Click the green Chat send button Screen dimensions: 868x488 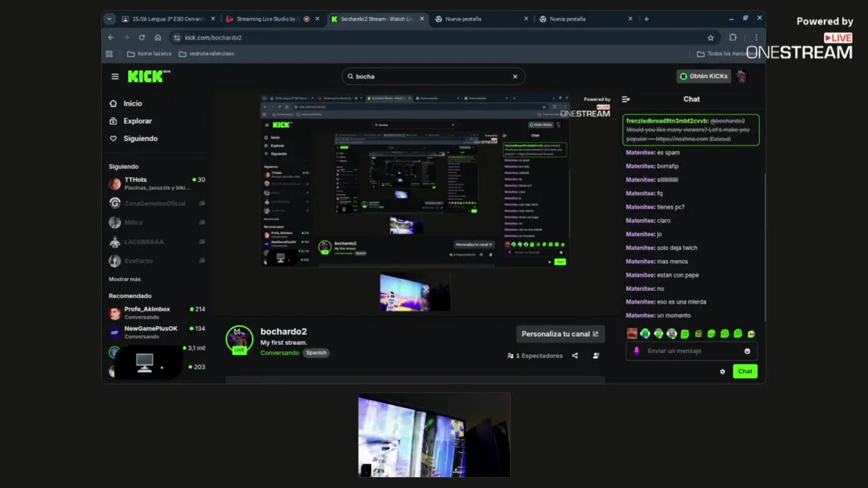pos(745,371)
